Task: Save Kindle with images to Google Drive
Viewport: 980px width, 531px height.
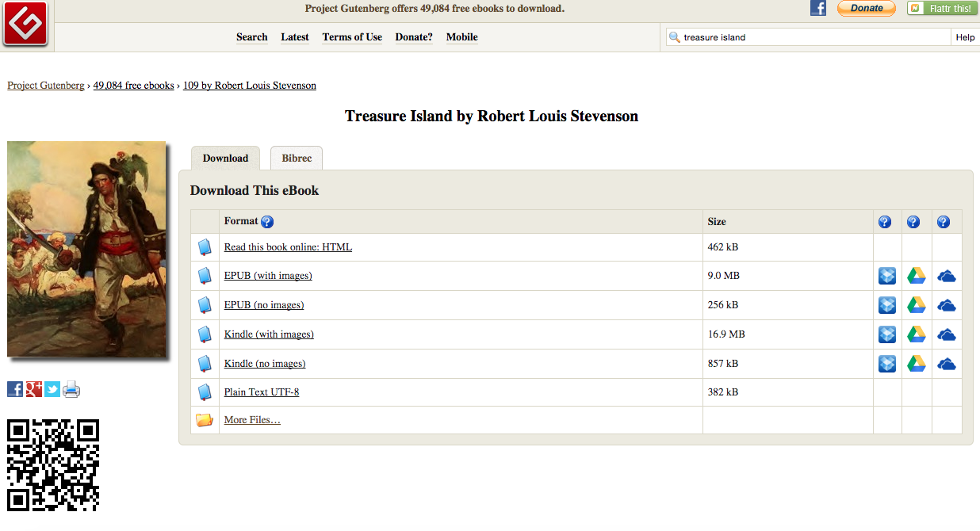Action: 917,334
